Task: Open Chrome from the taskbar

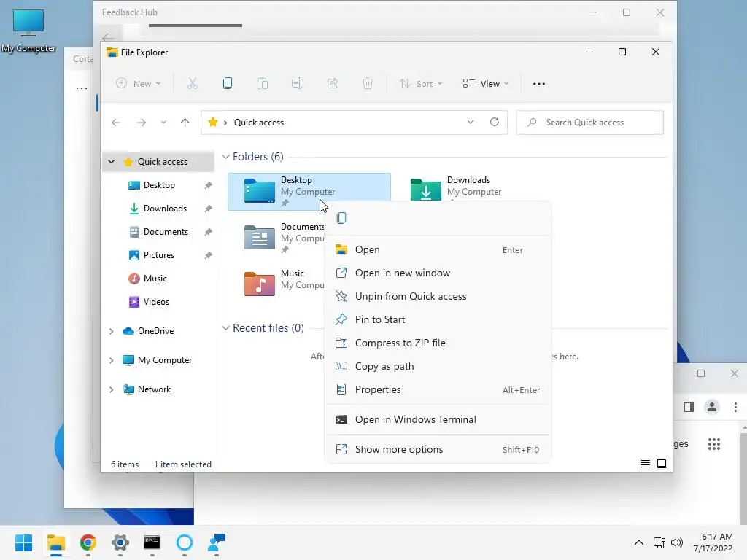Action: 88,542
